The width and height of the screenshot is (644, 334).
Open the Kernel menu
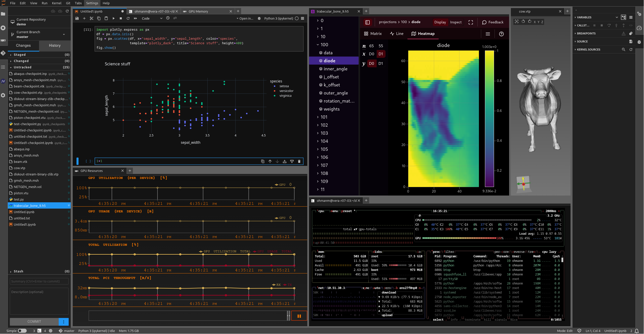(57, 3)
